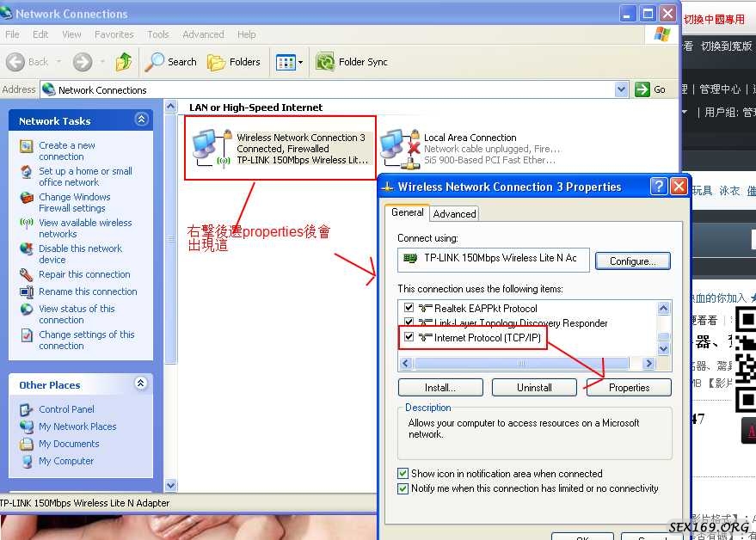Select the Local Area Connection icon

click(x=400, y=149)
